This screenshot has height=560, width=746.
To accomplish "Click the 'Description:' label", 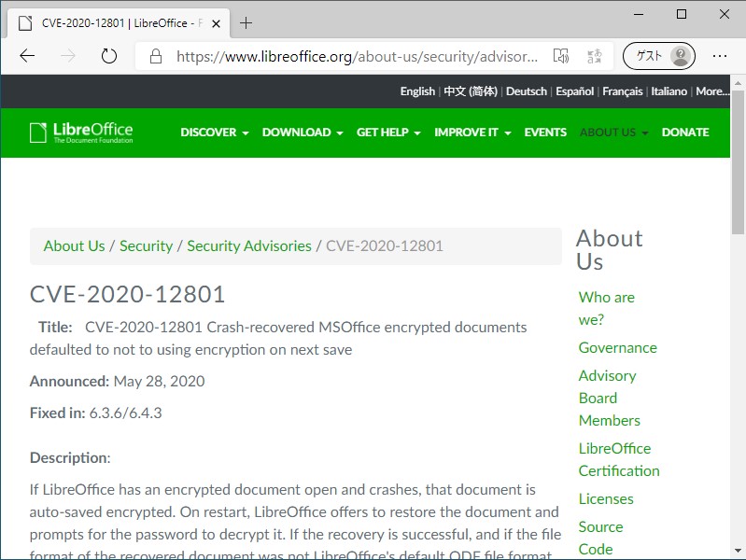I will 70,458.
